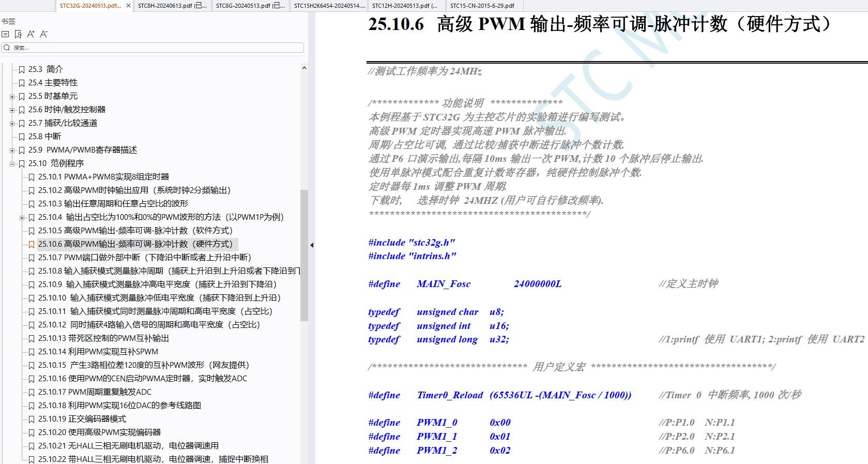Click bookmark icon beside 25.10.14 互补SPWM
The image size is (868, 464).
32,352
